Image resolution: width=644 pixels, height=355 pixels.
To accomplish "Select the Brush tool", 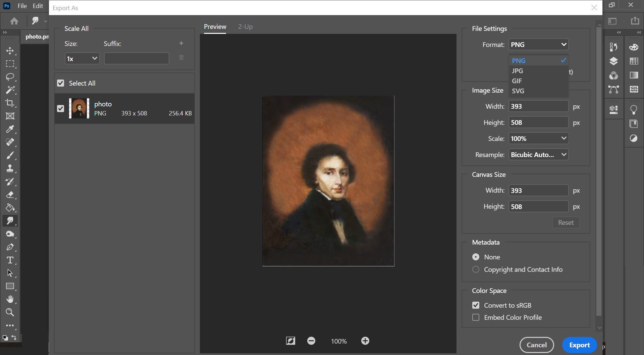I will click(x=10, y=155).
